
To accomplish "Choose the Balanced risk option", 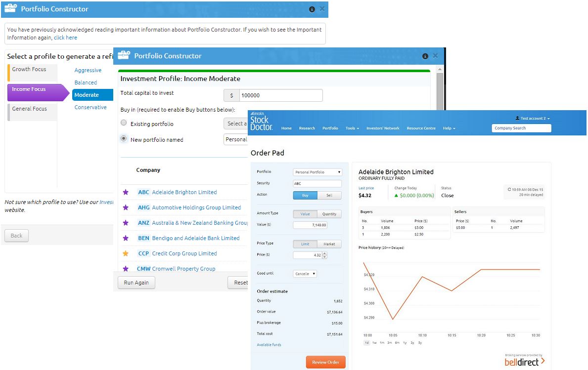I will coord(86,82).
